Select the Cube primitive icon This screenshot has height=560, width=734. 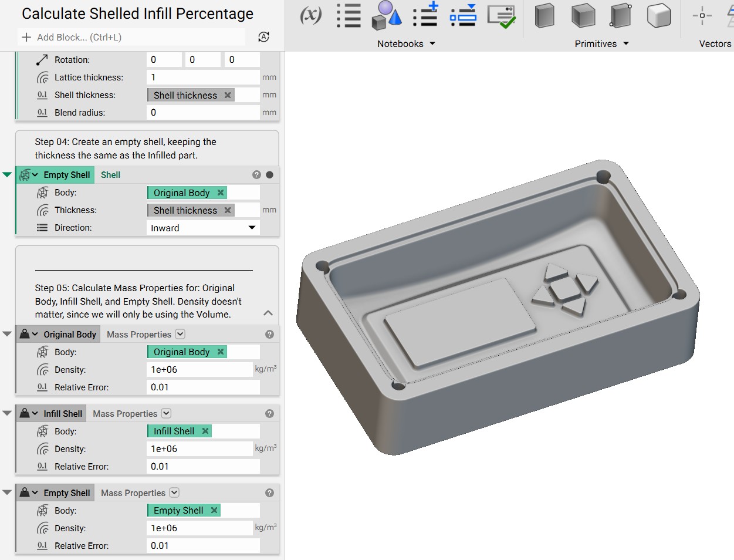[x=583, y=16]
